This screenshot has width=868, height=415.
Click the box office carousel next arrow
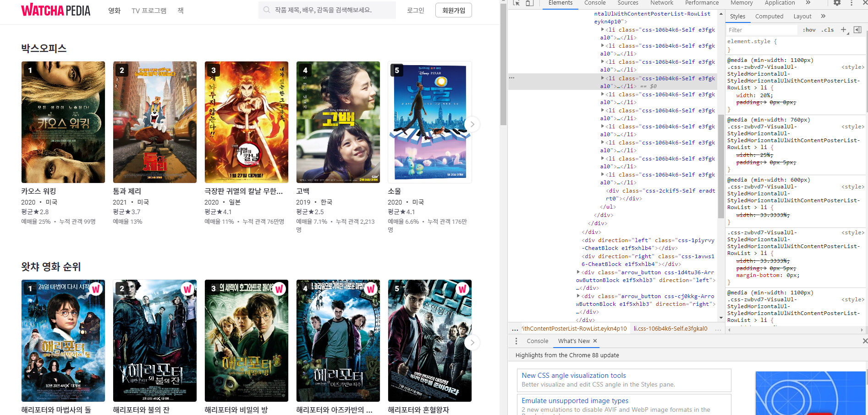tap(472, 124)
